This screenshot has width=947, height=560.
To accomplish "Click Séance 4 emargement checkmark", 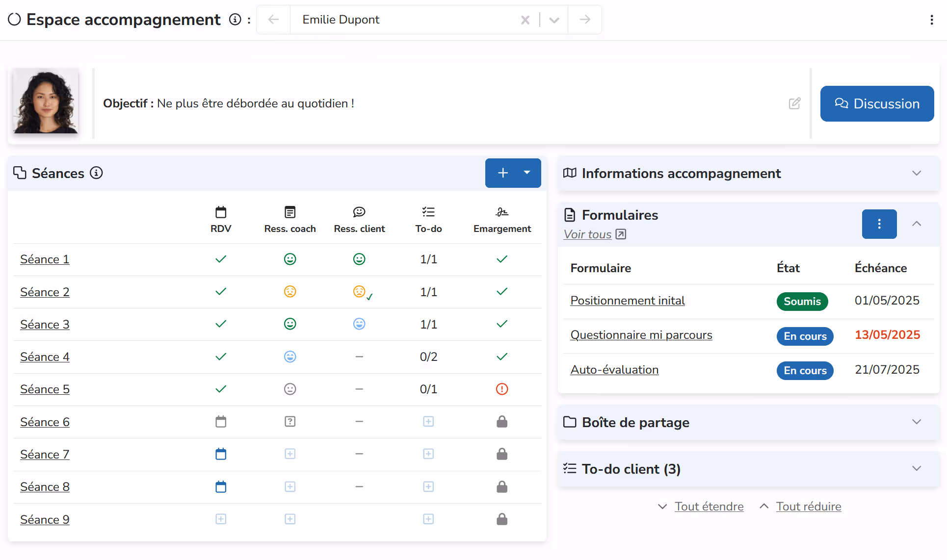I will pos(502,356).
